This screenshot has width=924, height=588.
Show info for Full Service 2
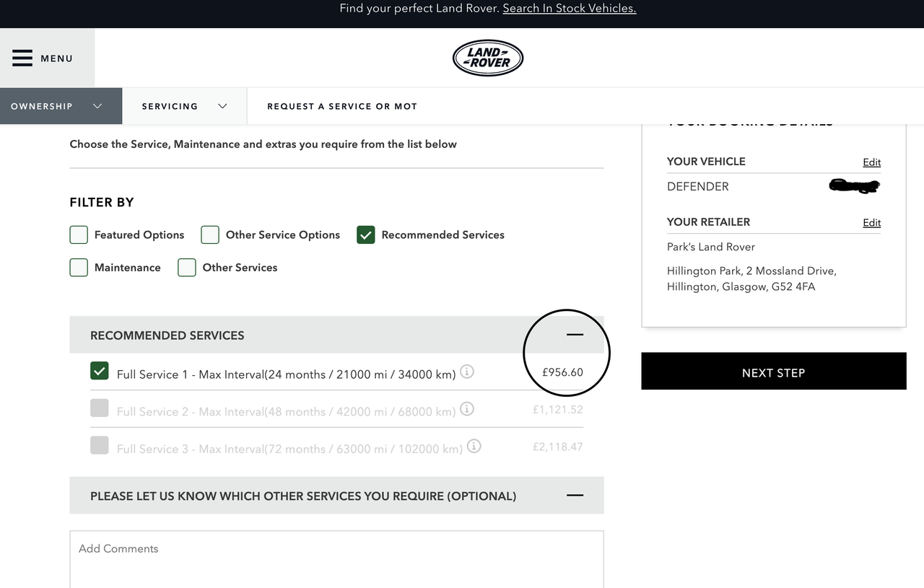(x=467, y=409)
